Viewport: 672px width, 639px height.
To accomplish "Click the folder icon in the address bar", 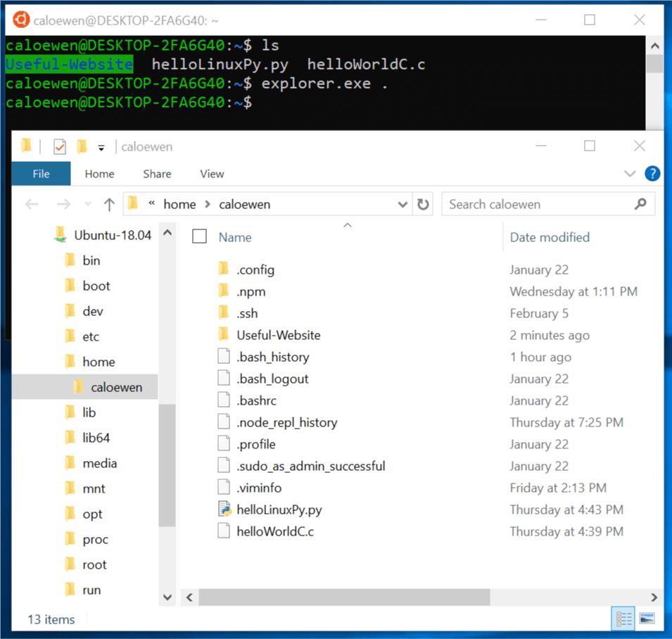I will pyautogui.click(x=133, y=204).
